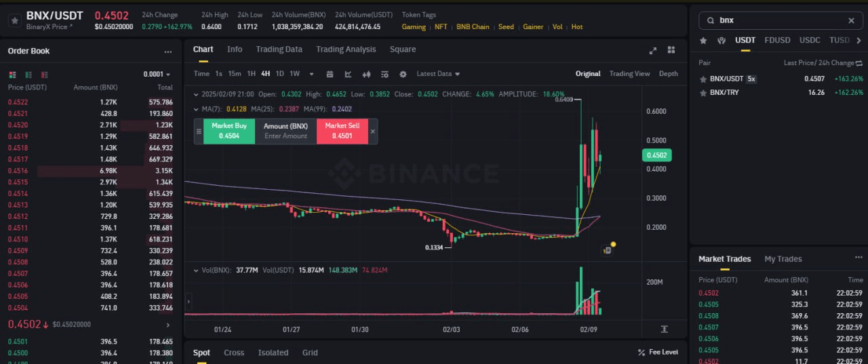Image resolution: width=868 pixels, height=364 pixels.
Task: Click the BNB Chain token tag
Action: (x=473, y=26)
